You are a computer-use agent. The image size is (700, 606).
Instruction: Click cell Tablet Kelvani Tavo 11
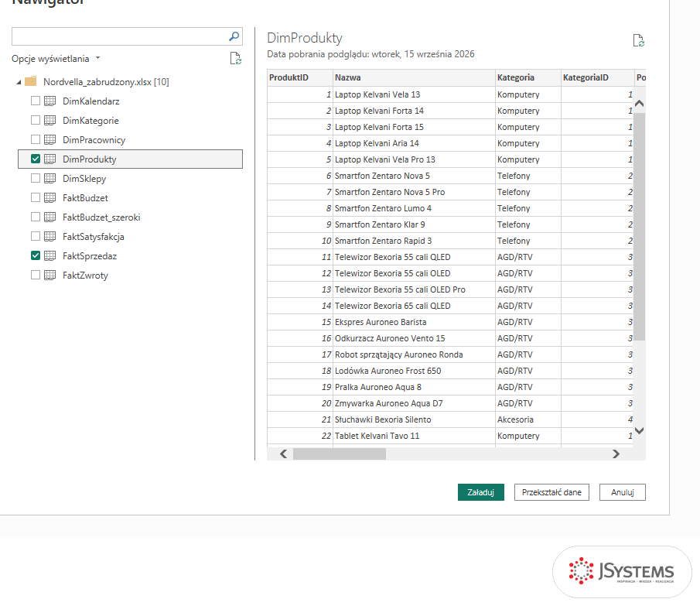414,436
